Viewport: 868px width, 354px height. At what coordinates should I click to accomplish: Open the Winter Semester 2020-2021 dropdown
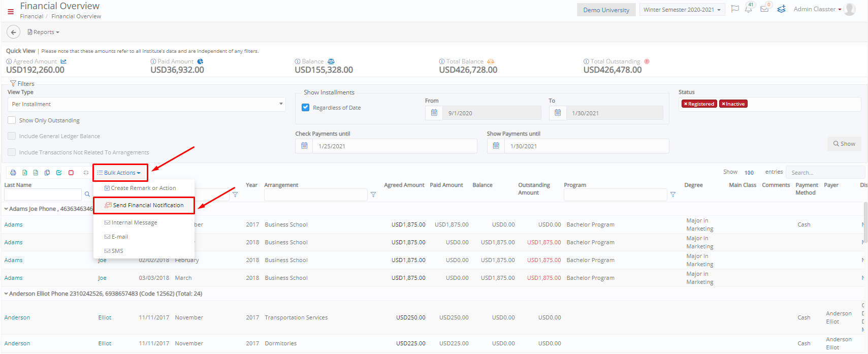682,10
